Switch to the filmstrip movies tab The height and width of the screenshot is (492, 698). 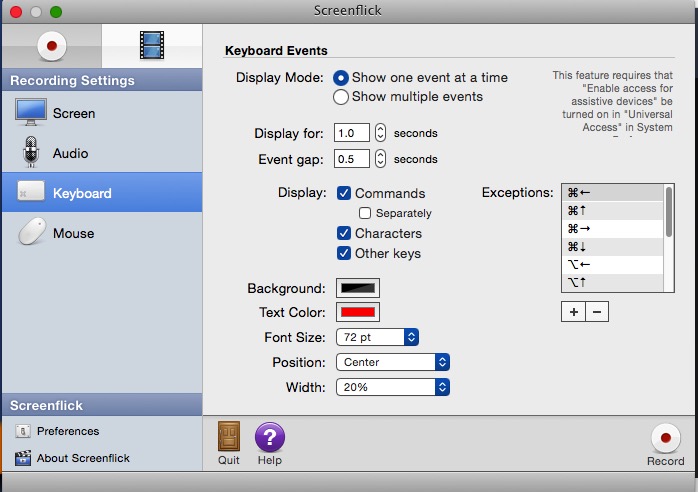[x=152, y=46]
